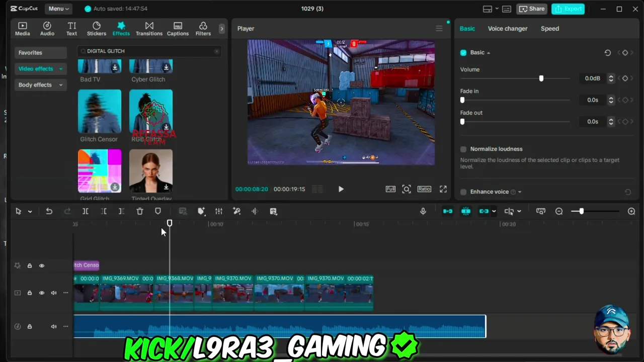Screen dimensions: 644x362
Task: Download the Grid Glitch effect
Action: pos(115,187)
